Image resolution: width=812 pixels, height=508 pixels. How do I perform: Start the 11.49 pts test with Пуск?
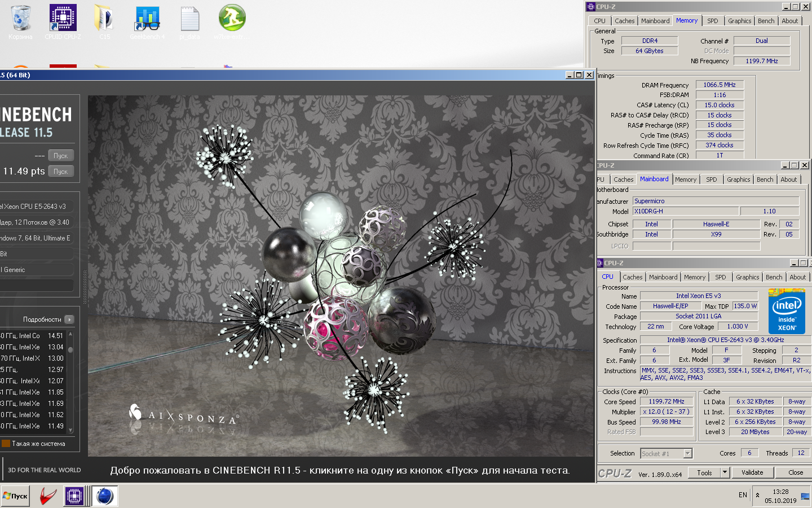[x=61, y=171]
